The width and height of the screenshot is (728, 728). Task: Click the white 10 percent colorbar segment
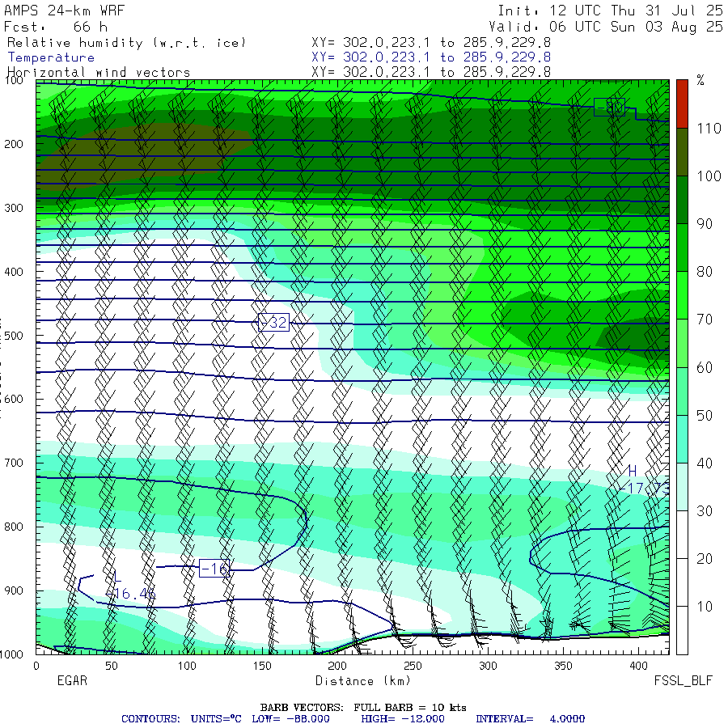[x=682, y=630]
